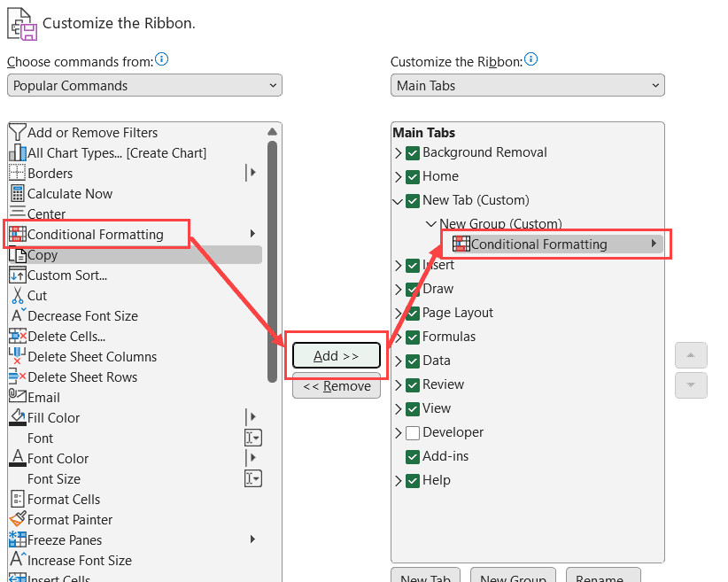Open the Customize the Ribbon dropdown

pos(528,86)
